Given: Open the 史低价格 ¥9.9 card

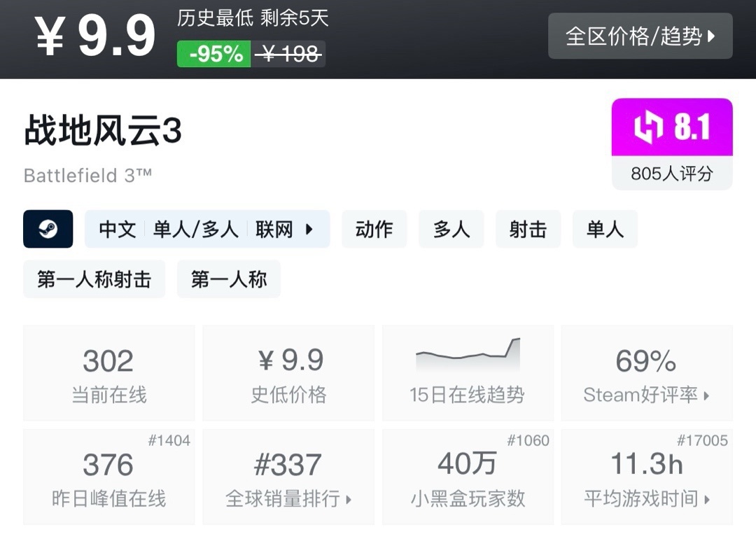Looking at the screenshot, I should pos(288,373).
